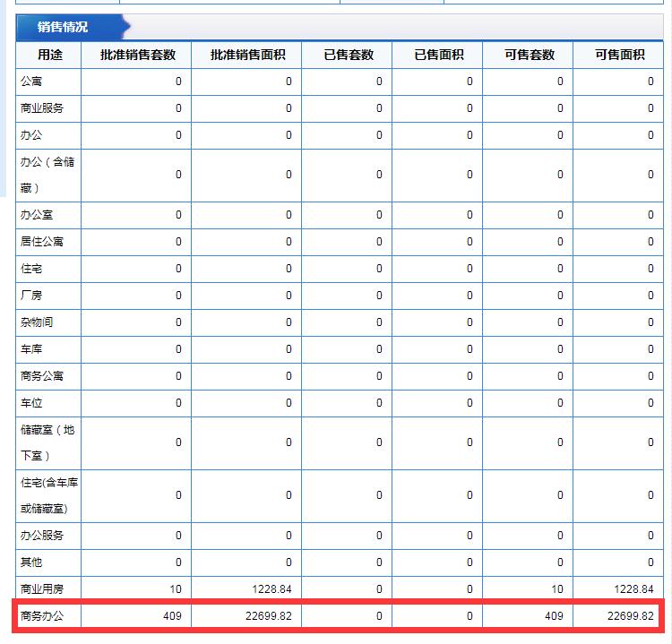Select the 车位 row label
This screenshot has width=672, height=644.
coord(31,403)
